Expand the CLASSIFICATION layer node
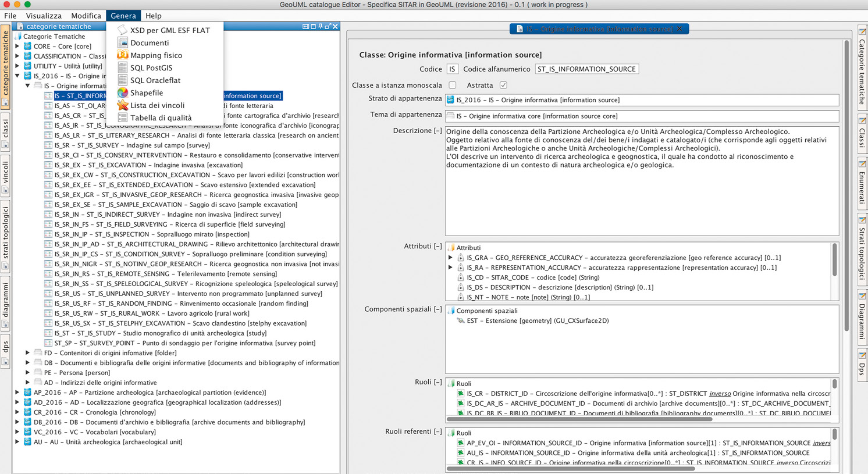The image size is (868, 474). (17, 56)
